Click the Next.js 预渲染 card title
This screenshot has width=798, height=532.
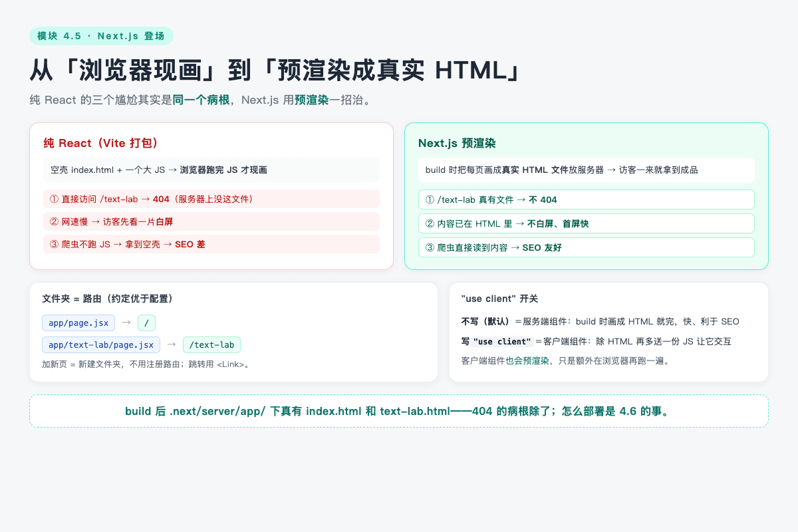click(x=457, y=143)
